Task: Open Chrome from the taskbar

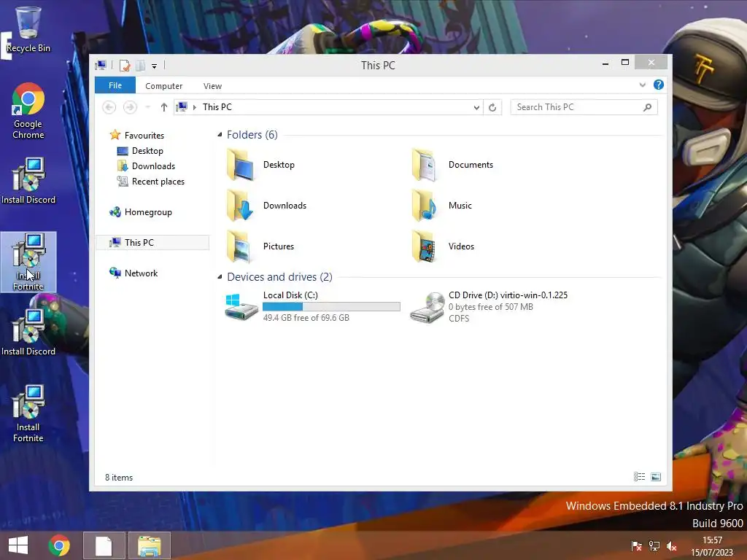Action: pyautogui.click(x=59, y=545)
